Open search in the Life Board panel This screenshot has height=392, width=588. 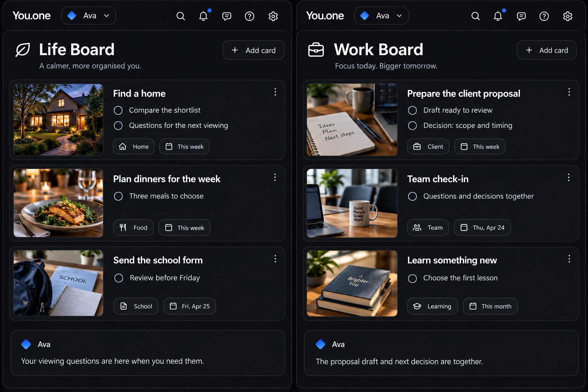tap(181, 16)
